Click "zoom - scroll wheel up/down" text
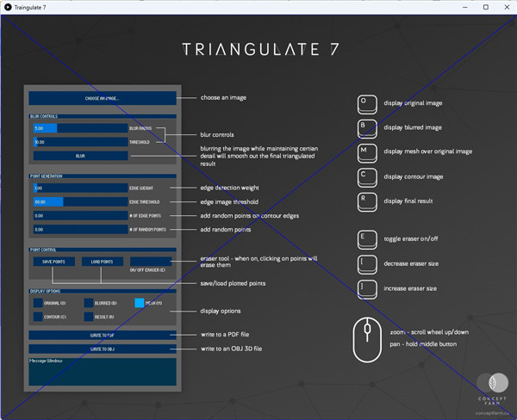The height and width of the screenshot is (420, 517). point(429,332)
